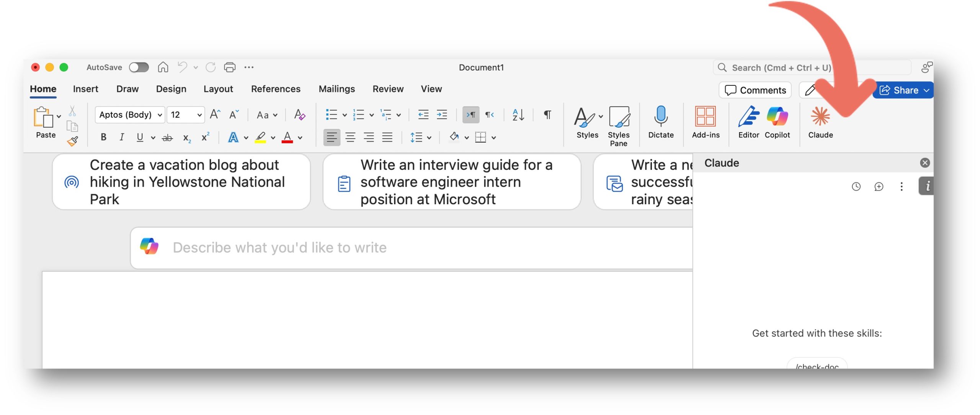Increase paragraph indent
Image resolution: width=980 pixels, height=415 pixels.
tap(442, 114)
